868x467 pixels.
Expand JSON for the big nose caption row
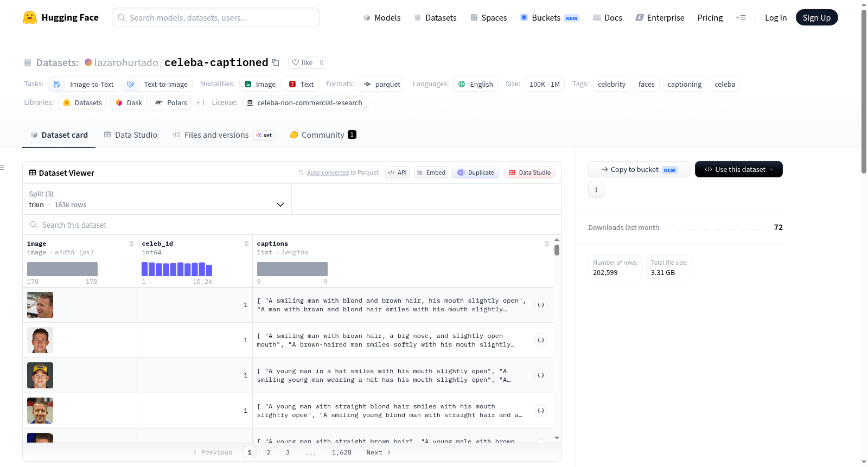tap(541, 340)
